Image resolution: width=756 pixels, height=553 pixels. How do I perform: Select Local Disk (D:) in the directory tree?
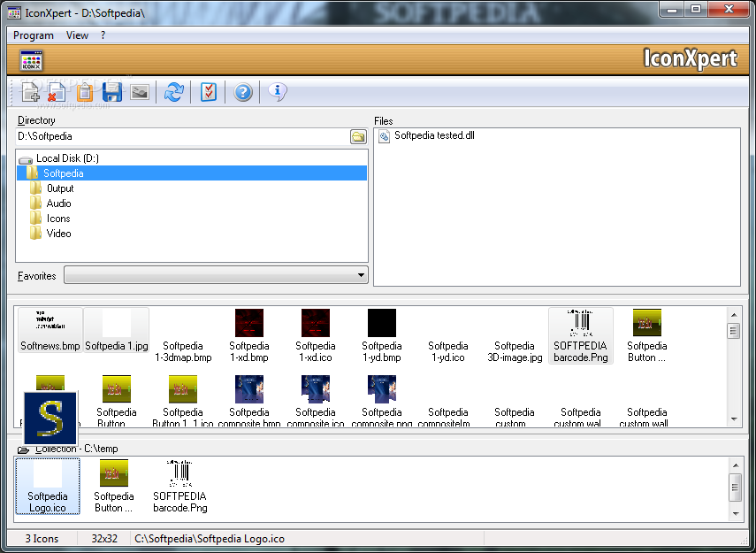[67, 158]
